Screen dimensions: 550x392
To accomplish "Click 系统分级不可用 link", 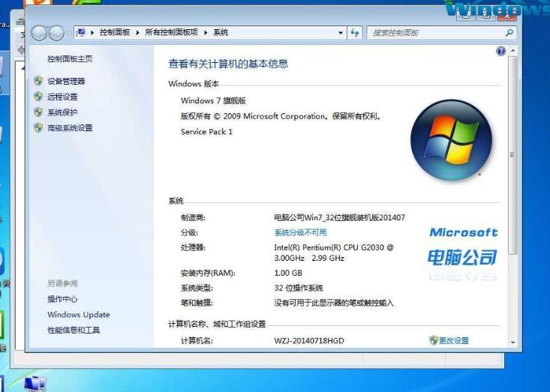I will click(300, 232).
